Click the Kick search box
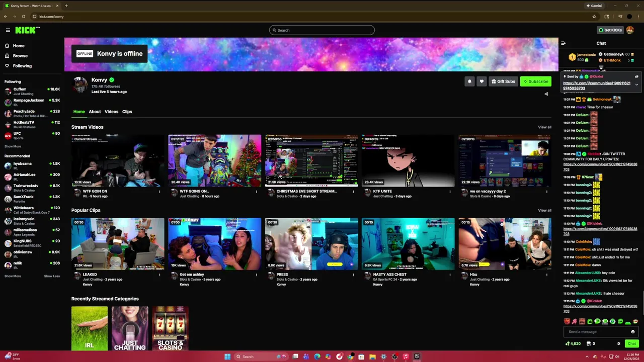Viewport: 644px width, 362px height. tap(322, 30)
